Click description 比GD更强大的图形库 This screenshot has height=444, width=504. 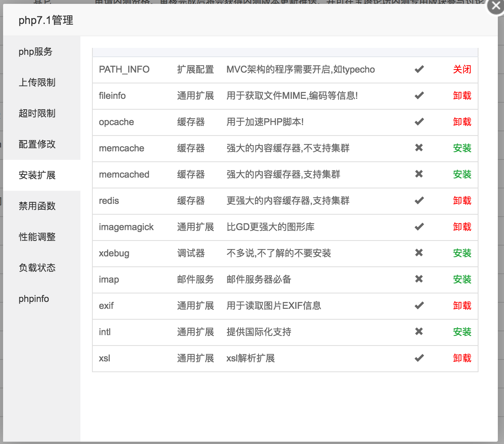[271, 227]
